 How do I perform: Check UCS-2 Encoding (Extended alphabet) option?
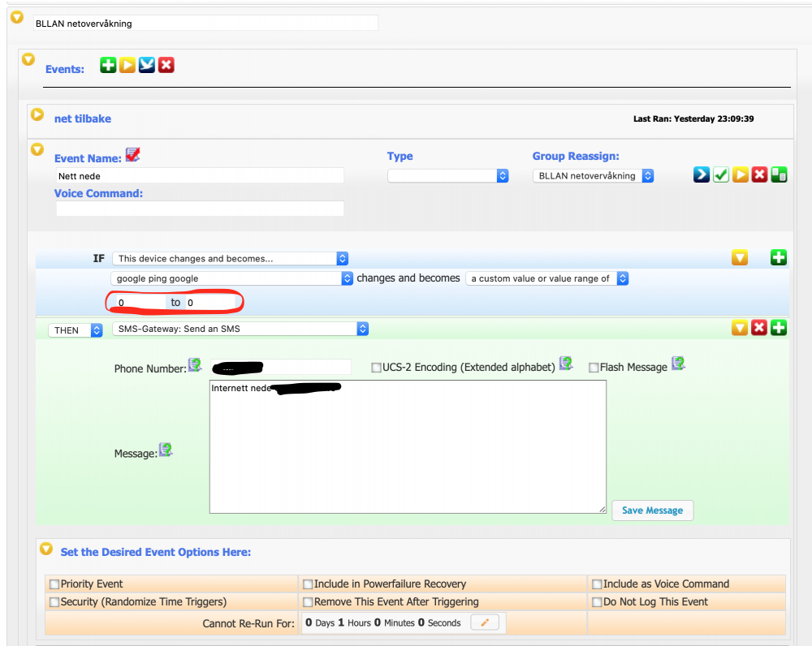(376, 368)
